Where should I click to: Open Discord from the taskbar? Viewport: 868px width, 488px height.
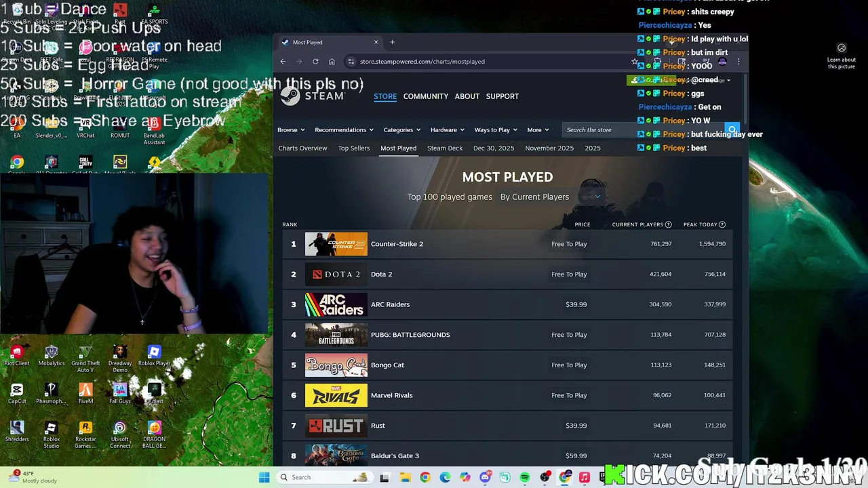pyautogui.click(x=485, y=477)
